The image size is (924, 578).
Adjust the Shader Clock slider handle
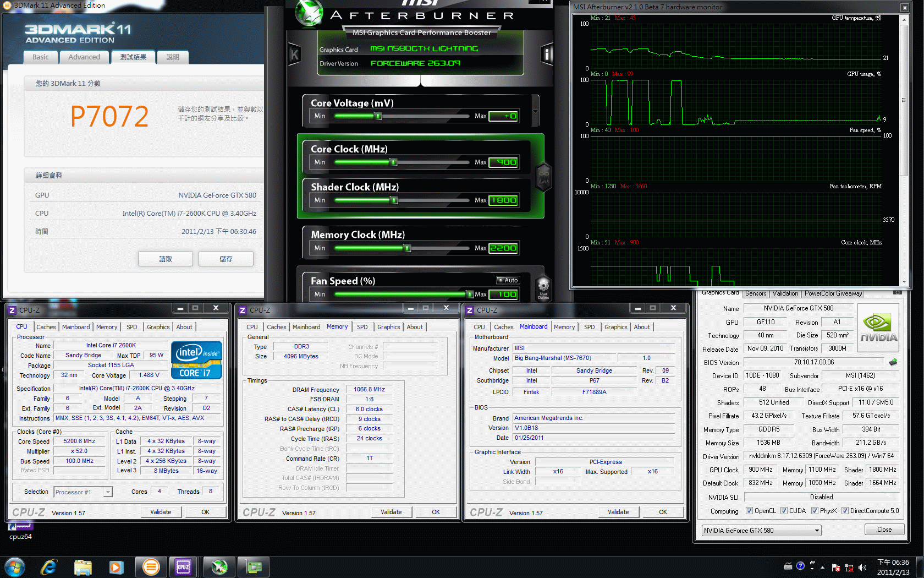394,200
